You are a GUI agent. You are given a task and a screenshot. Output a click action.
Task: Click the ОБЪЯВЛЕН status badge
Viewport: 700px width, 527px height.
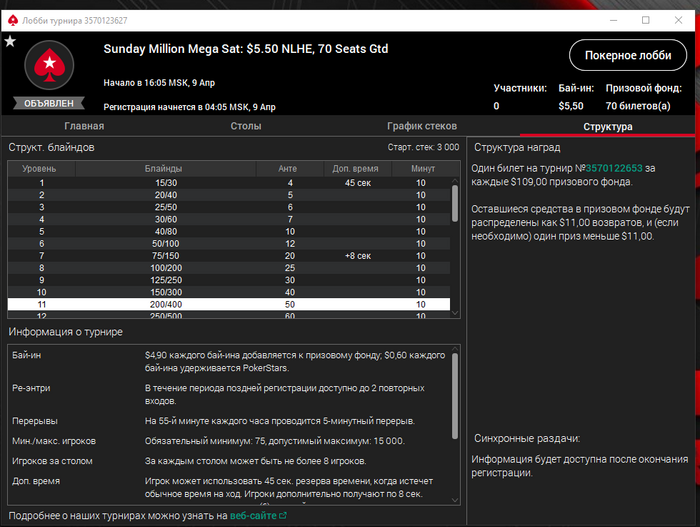[x=49, y=103]
